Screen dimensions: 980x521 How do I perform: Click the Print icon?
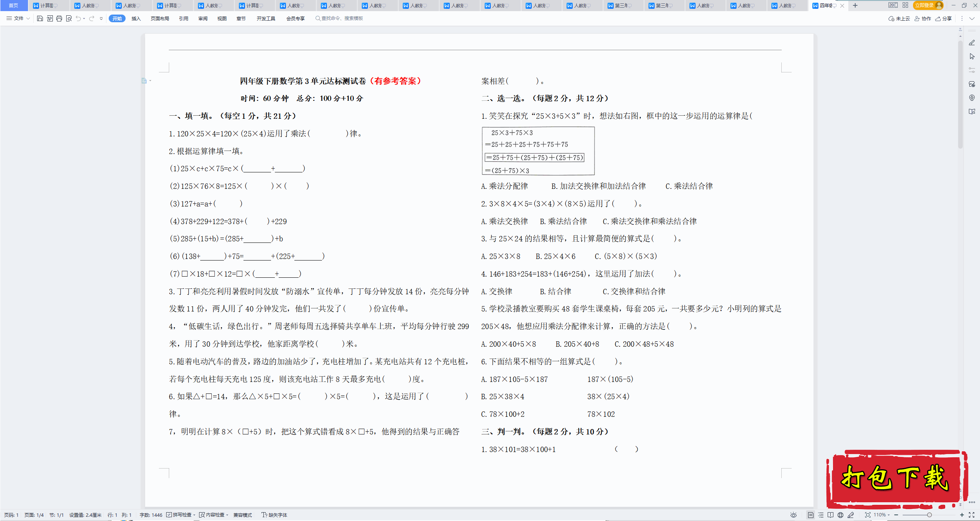pos(59,18)
